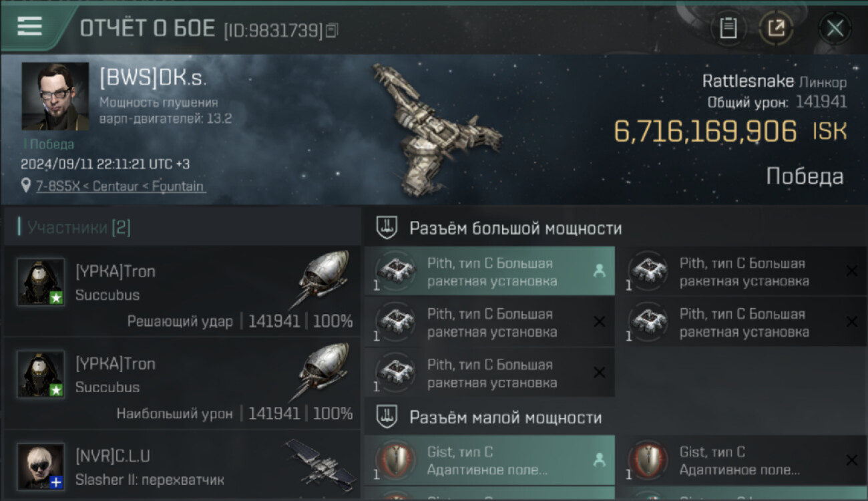Open the DK.s. pilot portrait
This screenshot has width=868, height=501.
[55, 96]
